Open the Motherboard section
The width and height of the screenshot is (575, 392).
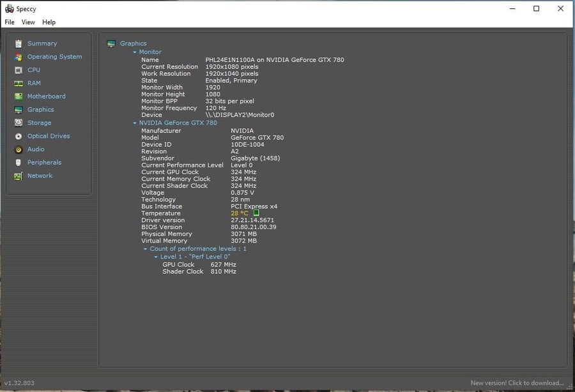(47, 96)
